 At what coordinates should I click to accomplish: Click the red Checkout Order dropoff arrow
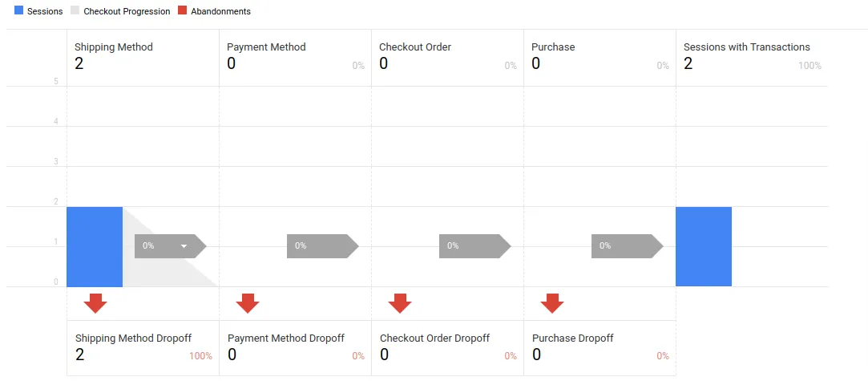coord(400,303)
